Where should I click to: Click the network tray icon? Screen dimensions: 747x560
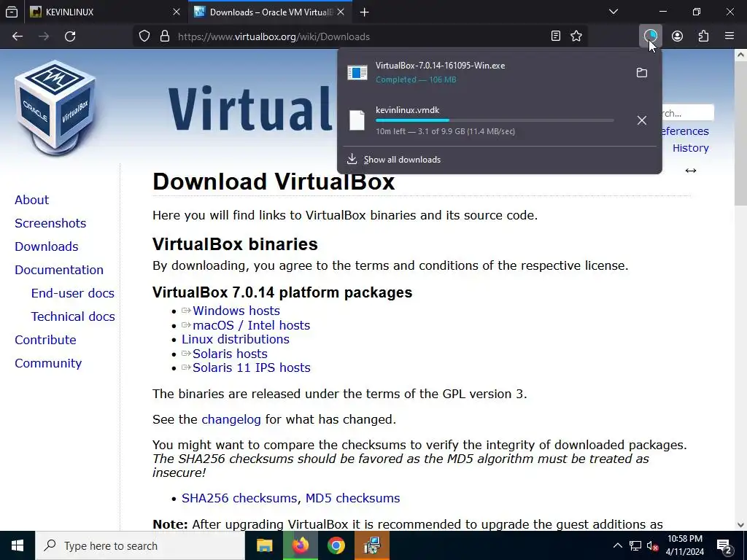[x=635, y=545]
